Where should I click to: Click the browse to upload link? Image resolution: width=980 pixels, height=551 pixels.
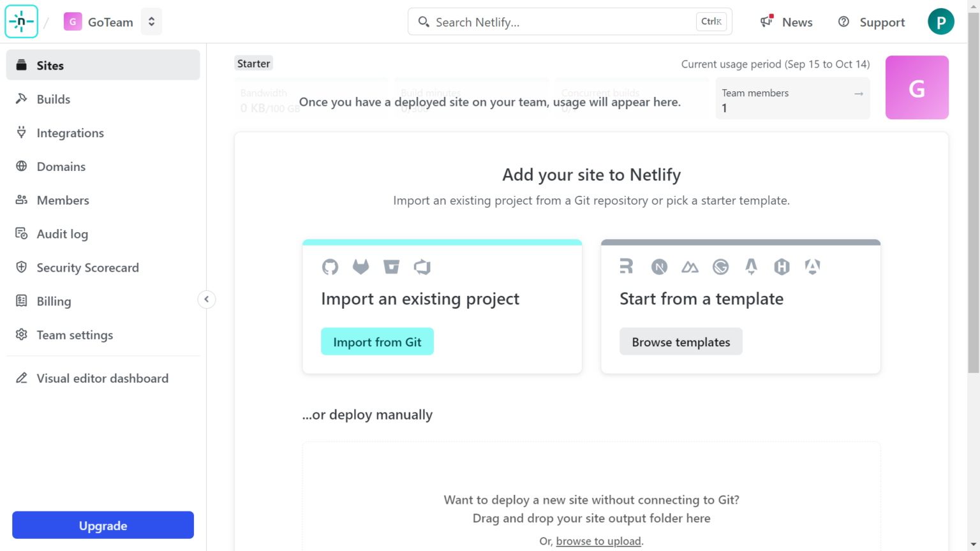(598, 541)
